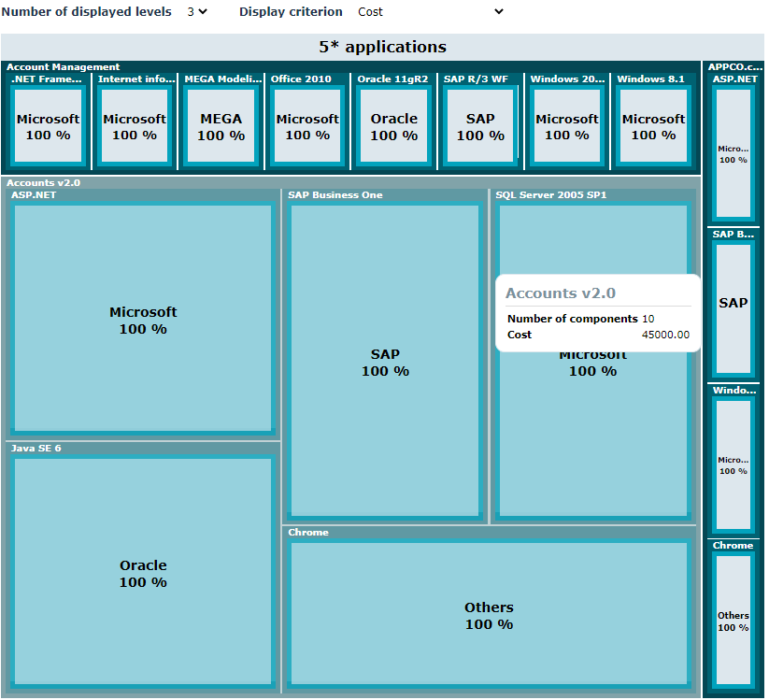Select the Oracle tile under Java SE 6
This screenshot has width=769, height=700.
pyautogui.click(x=143, y=573)
